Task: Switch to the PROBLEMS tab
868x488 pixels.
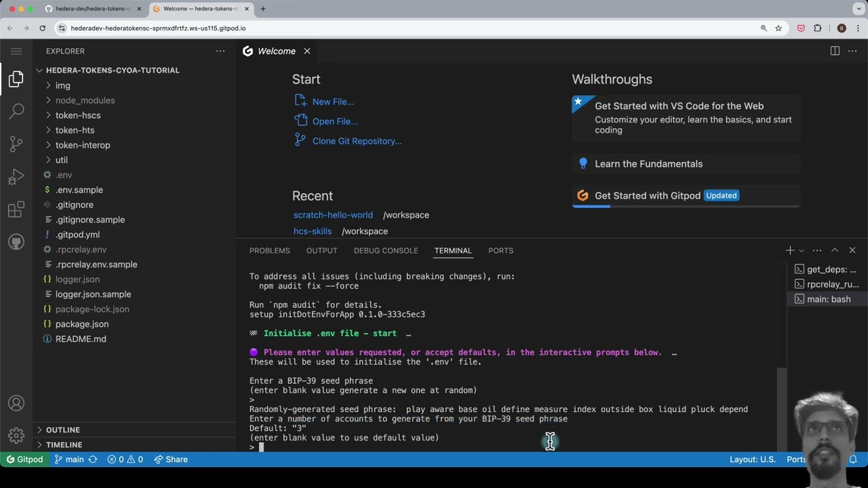Action: tap(269, 250)
